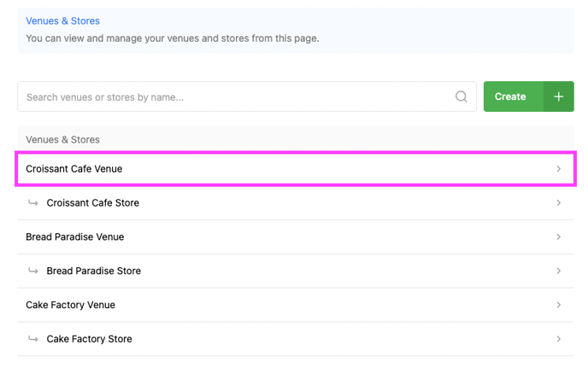Expand Cake Factory Venue using its right chevron
This screenshot has height=368, width=588.
click(559, 305)
